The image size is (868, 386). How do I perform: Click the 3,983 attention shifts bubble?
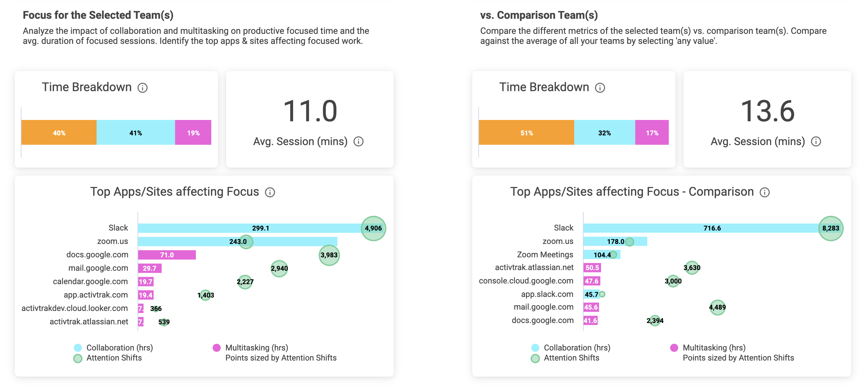click(x=329, y=255)
